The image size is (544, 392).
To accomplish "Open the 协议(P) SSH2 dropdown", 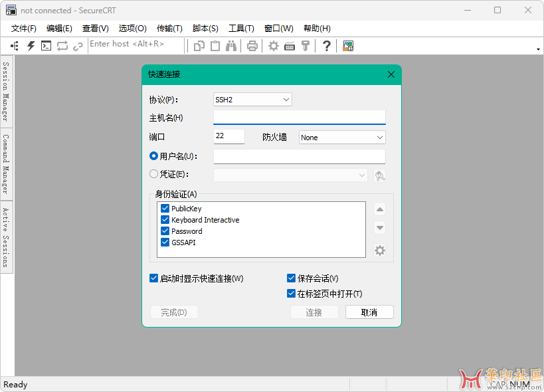I will point(252,100).
